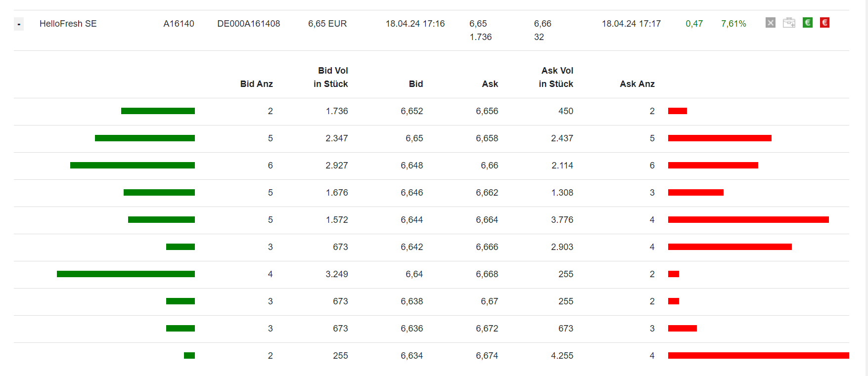The width and height of the screenshot is (868, 376).
Task: Click the Bid column header
Action: tap(415, 84)
